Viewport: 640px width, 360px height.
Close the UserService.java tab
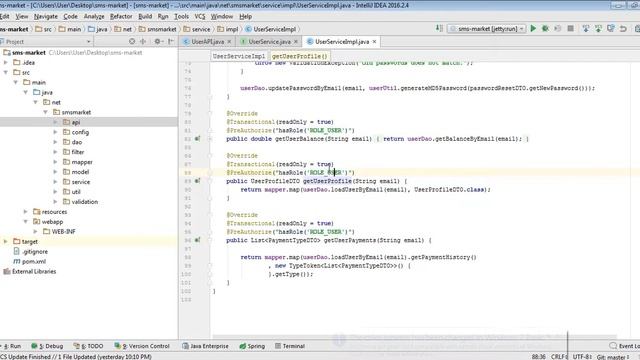point(296,42)
